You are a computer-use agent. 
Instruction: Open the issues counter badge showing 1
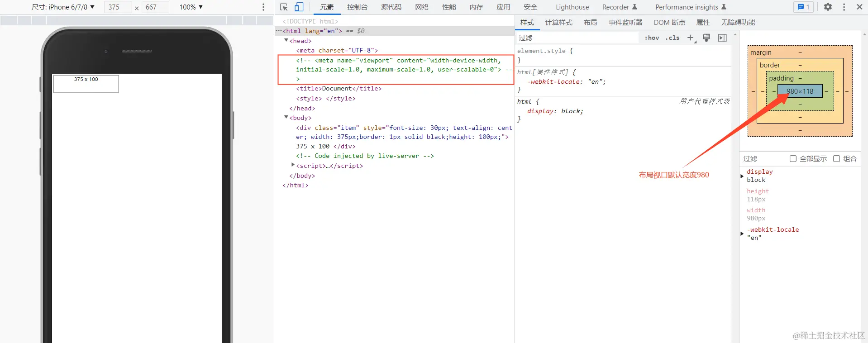(x=804, y=7)
